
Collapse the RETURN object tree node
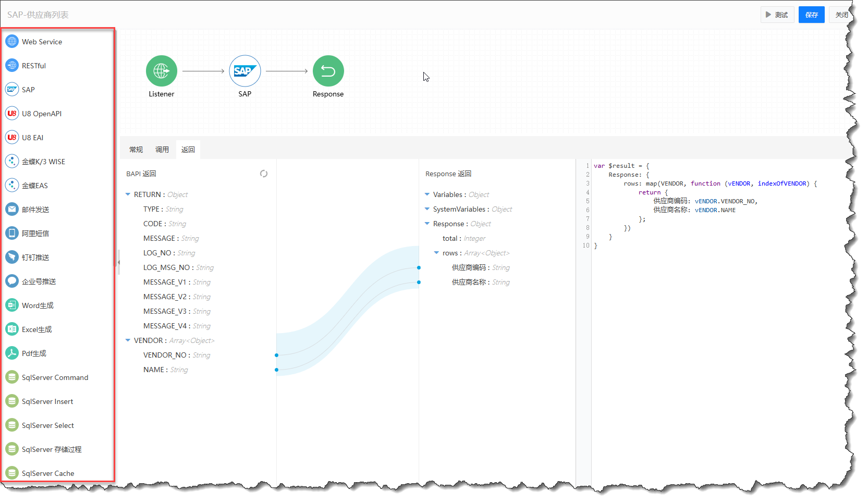pyautogui.click(x=128, y=194)
